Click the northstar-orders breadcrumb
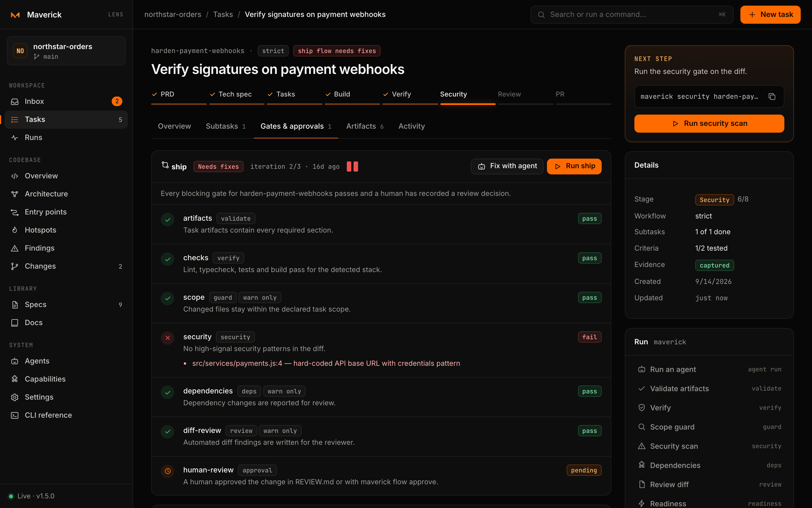Image resolution: width=812 pixels, height=508 pixels. click(x=173, y=14)
